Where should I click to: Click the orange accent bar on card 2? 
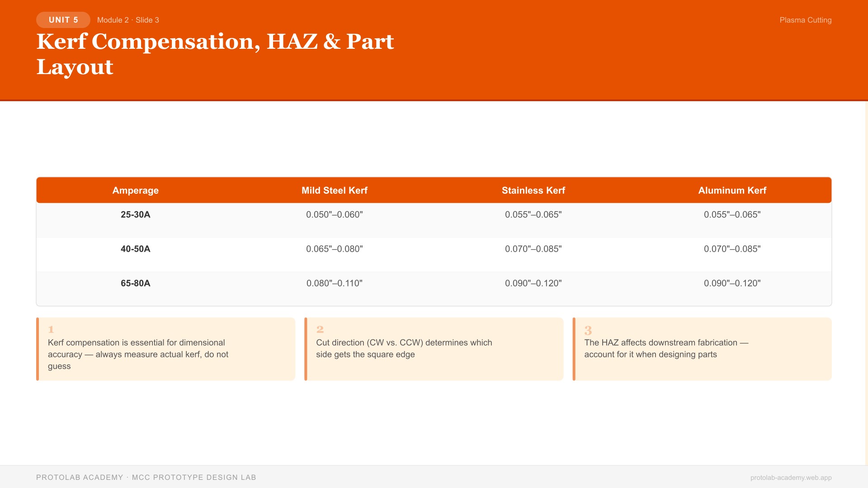[306, 349]
